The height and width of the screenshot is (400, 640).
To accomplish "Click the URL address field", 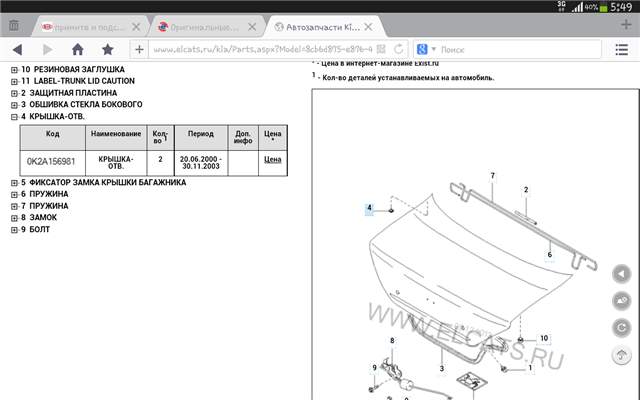I will pos(262,49).
